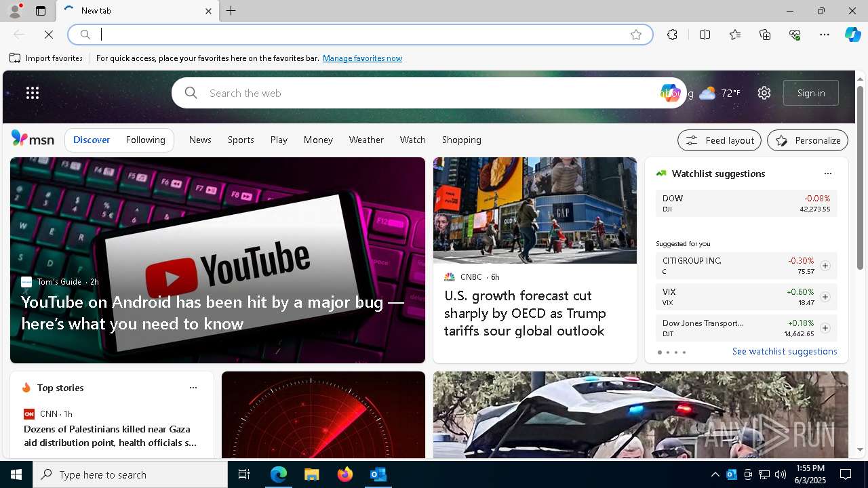Select the first watchlist carousel dot

coord(659,352)
